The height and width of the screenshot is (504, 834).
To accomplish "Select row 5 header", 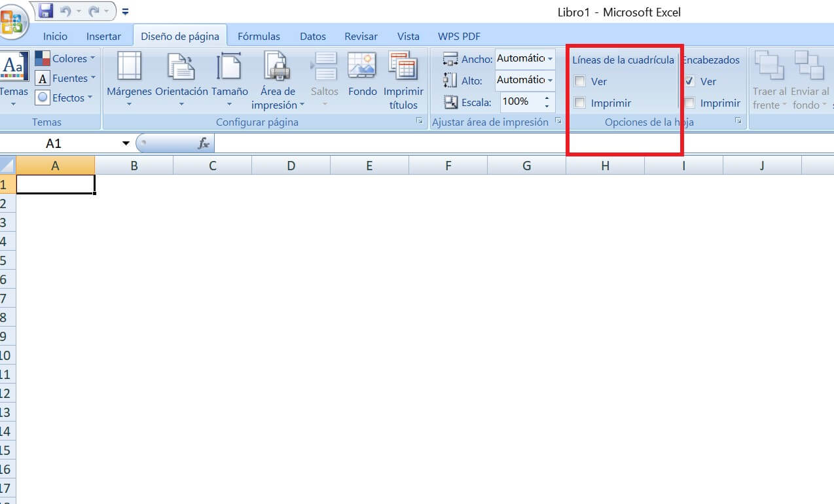I will coord(7,261).
